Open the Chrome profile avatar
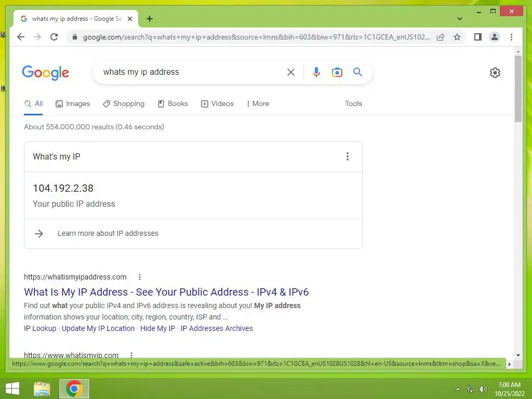The height and width of the screenshot is (399, 532). tap(495, 37)
